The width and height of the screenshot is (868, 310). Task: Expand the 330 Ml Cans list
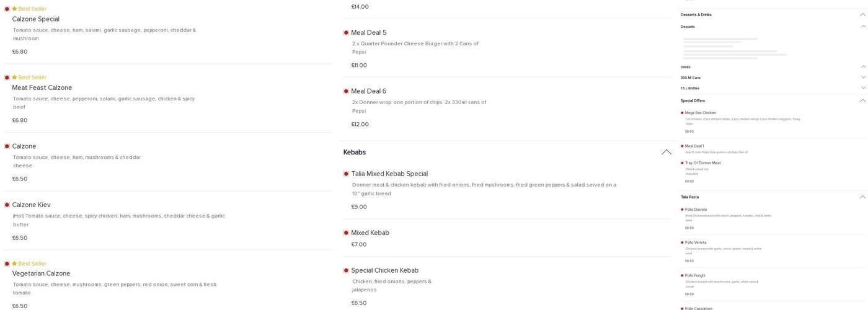point(863,77)
